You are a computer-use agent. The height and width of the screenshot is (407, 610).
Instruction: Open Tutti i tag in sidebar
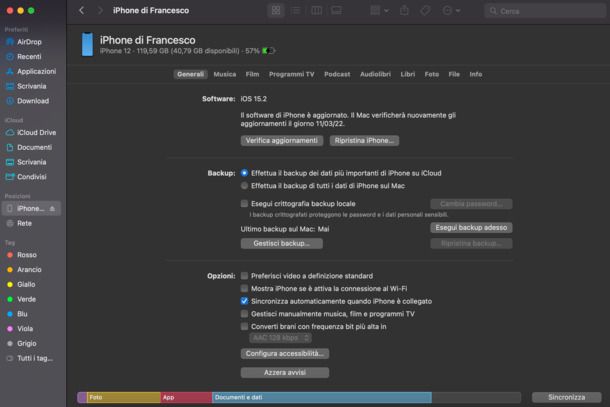pos(31,358)
